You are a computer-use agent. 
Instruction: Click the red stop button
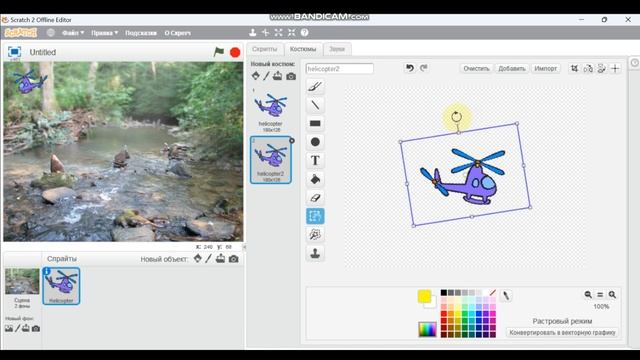point(235,52)
